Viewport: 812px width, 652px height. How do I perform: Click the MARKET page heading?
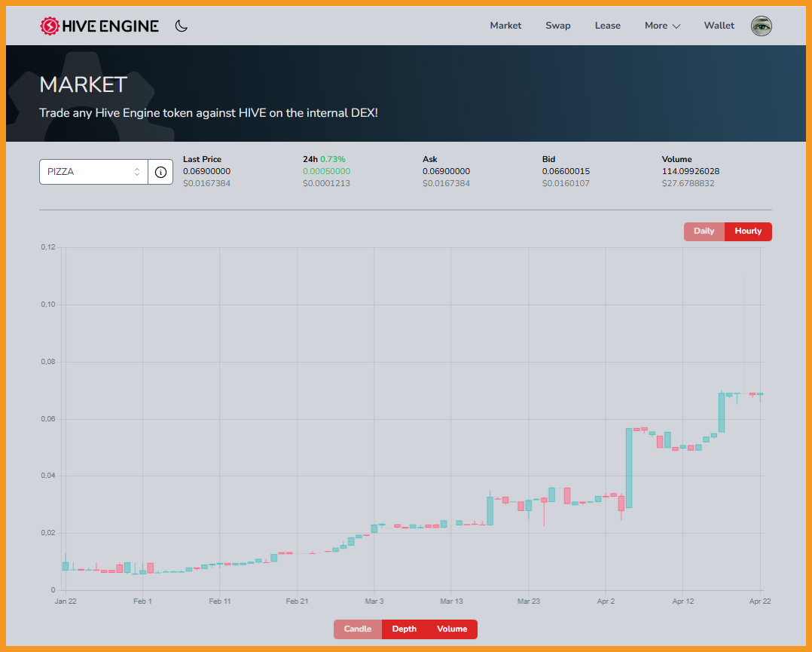[x=84, y=84]
